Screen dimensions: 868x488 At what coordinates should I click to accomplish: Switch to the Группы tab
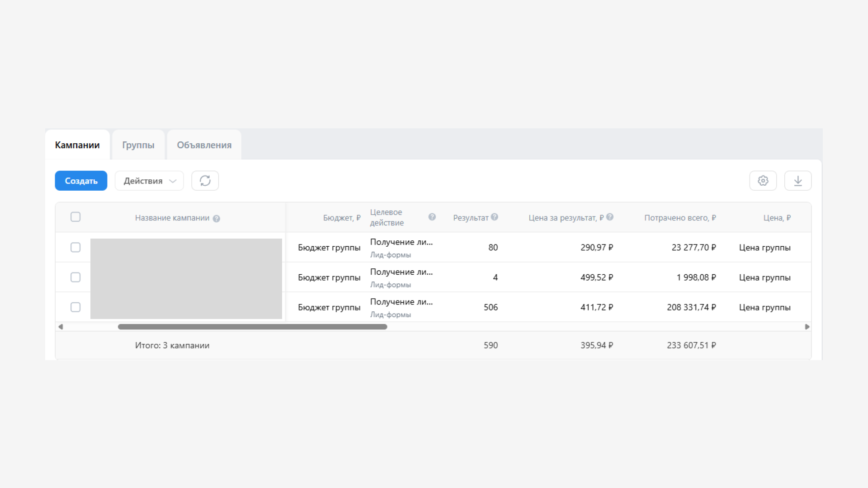tap(138, 145)
